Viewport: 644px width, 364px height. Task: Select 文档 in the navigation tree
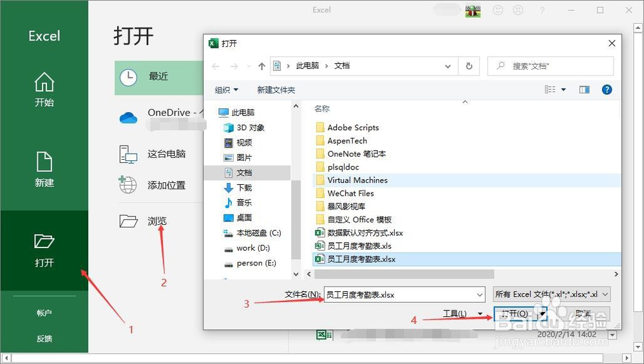tap(248, 173)
